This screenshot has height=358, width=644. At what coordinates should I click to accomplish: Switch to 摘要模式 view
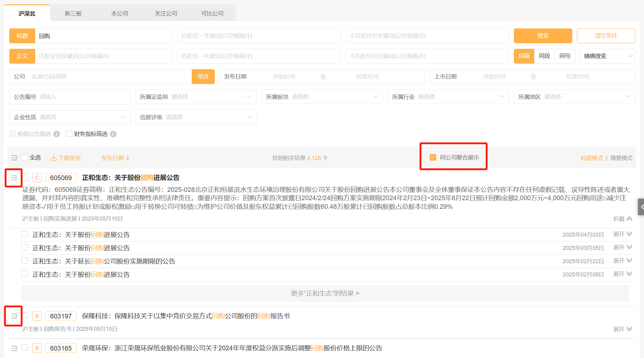tap(621, 158)
